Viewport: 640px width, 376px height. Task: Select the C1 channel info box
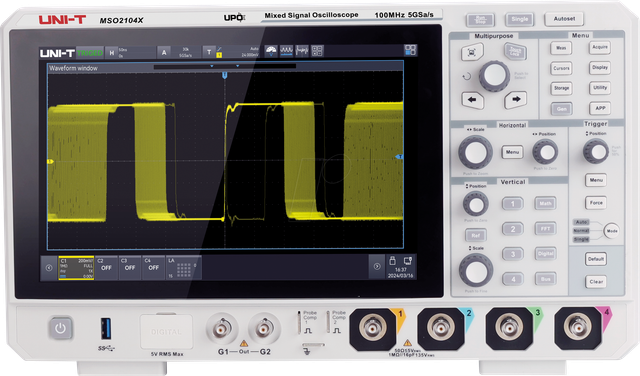point(76,268)
